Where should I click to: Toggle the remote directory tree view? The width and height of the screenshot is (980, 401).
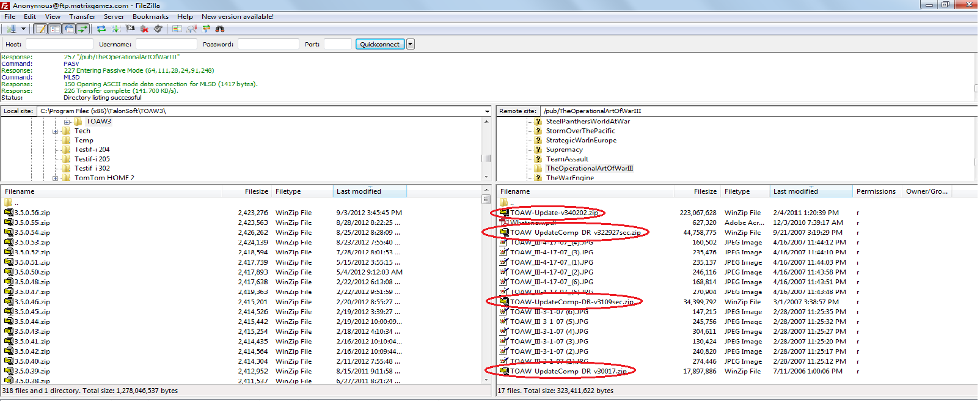click(x=69, y=29)
